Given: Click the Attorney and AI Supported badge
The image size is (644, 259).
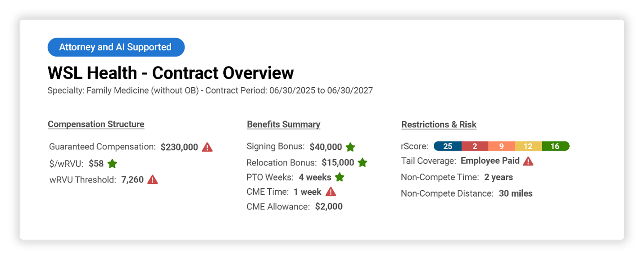Looking at the screenshot, I should (x=116, y=47).
